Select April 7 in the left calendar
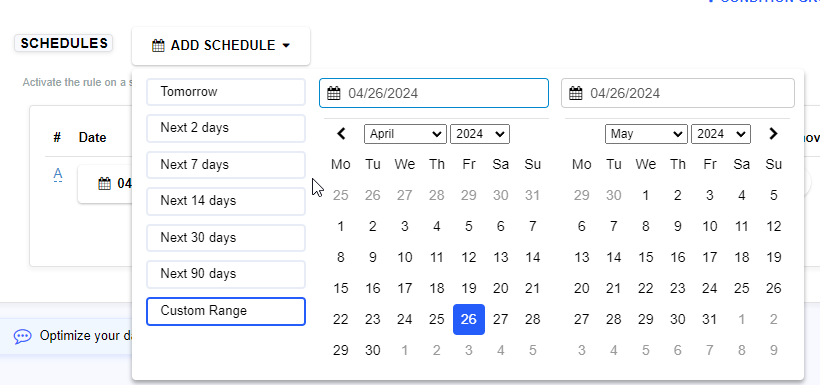Image resolution: width=820 pixels, height=385 pixels. pos(532,227)
